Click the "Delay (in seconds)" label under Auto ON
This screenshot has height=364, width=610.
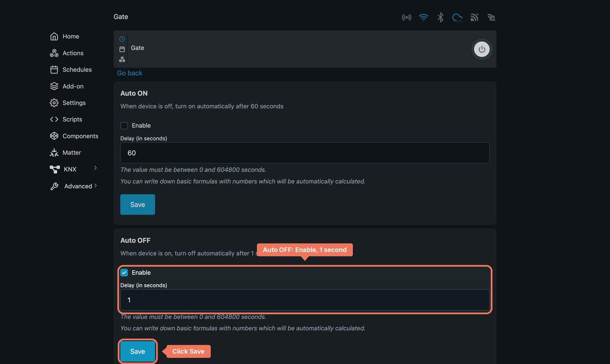point(144,138)
